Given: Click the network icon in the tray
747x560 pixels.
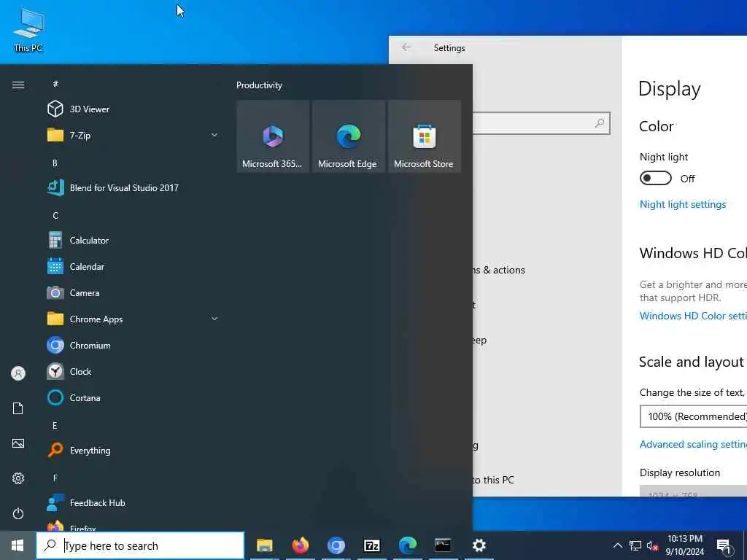Looking at the screenshot, I should pyautogui.click(x=635, y=545).
